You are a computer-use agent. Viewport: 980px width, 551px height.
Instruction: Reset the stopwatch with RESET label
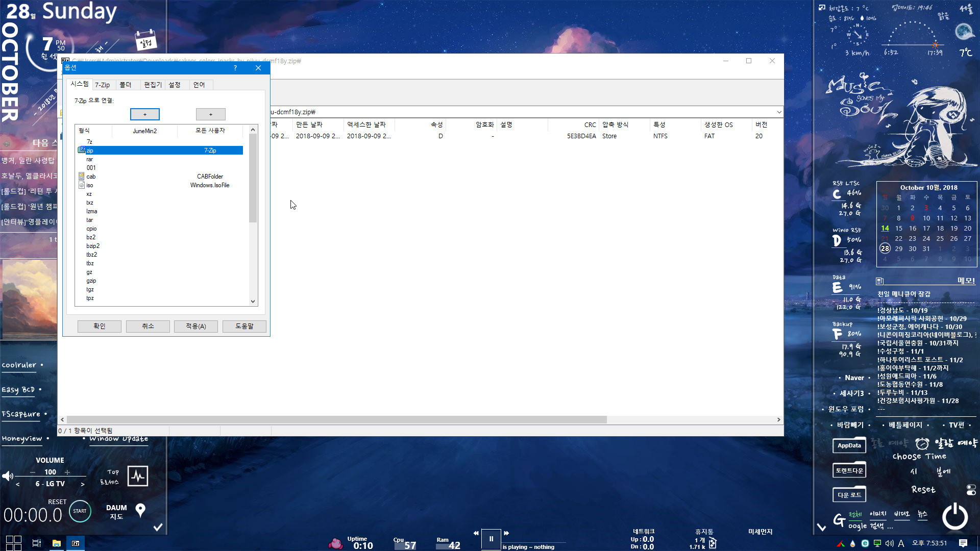[x=57, y=502]
